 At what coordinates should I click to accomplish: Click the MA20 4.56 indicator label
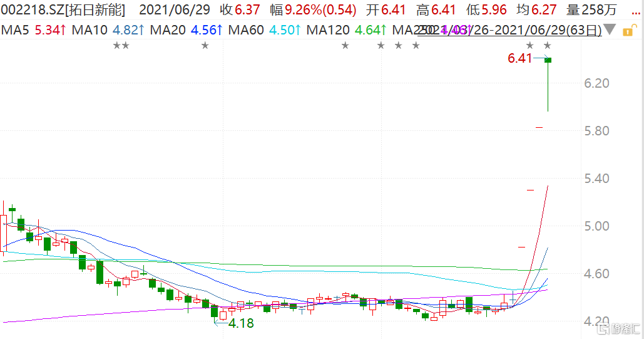pos(187,30)
